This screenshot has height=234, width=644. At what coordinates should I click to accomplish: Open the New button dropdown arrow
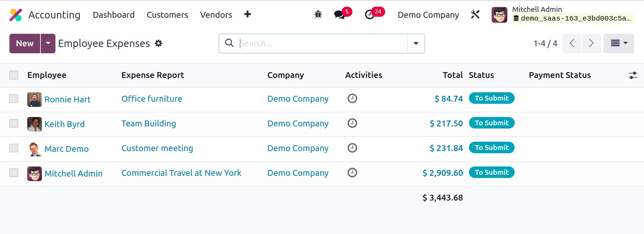(x=48, y=44)
